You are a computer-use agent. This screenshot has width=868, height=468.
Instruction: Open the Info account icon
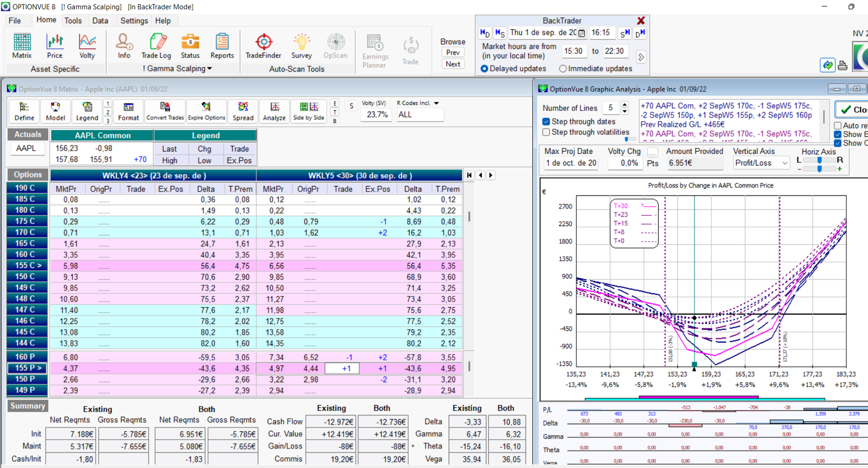[x=124, y=46]
